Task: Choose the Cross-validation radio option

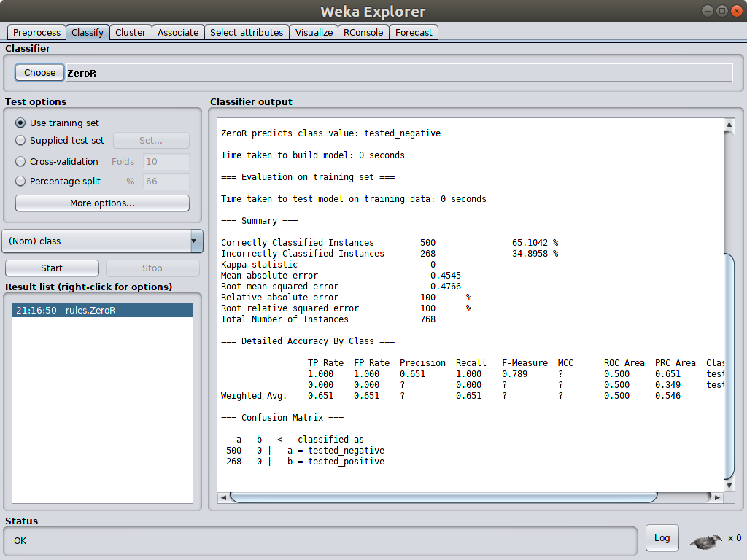Action: tap(20, 161)
